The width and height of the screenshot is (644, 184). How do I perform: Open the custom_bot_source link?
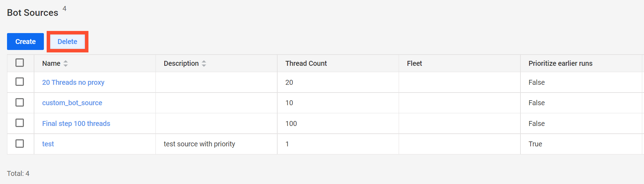(72, 103)
